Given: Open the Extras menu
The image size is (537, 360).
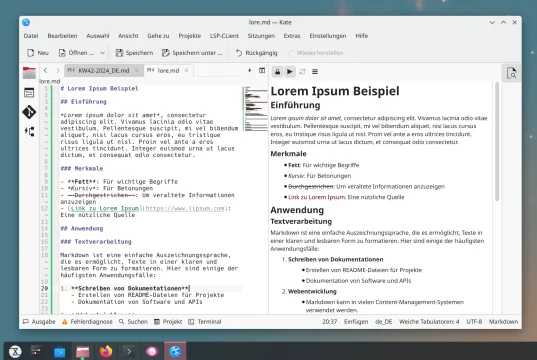Looking at the screenshot, I should (x=292, y=36).
